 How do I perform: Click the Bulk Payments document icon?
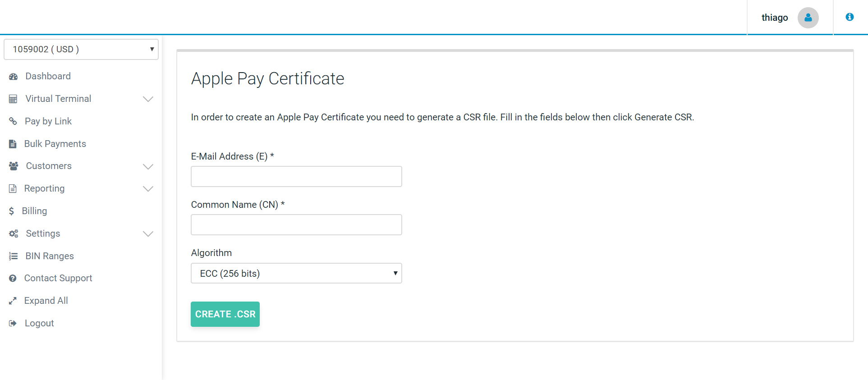click(x=13, y=144)
